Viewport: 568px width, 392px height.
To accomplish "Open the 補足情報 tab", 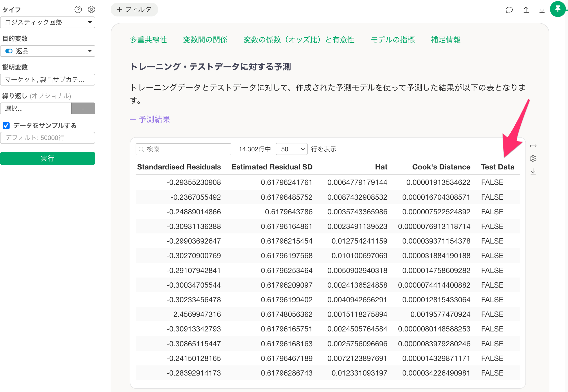I will point(446,40).
